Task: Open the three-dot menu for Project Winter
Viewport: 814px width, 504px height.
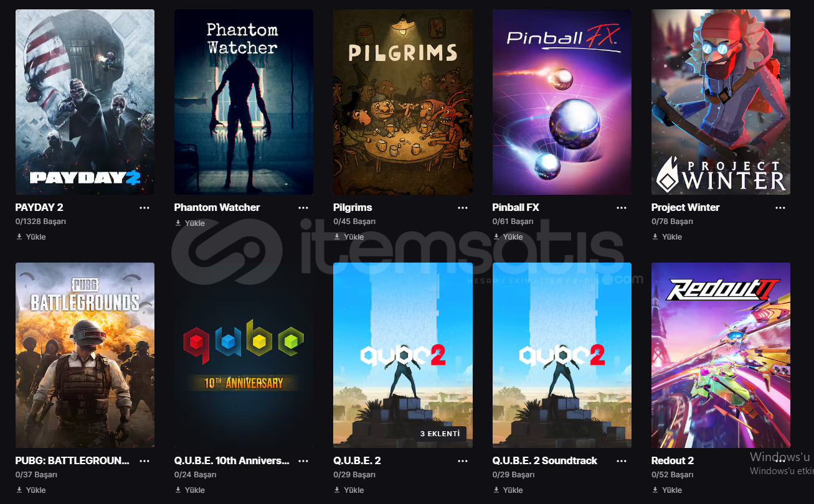Action: pyautogui.click(x=780, y=208)
